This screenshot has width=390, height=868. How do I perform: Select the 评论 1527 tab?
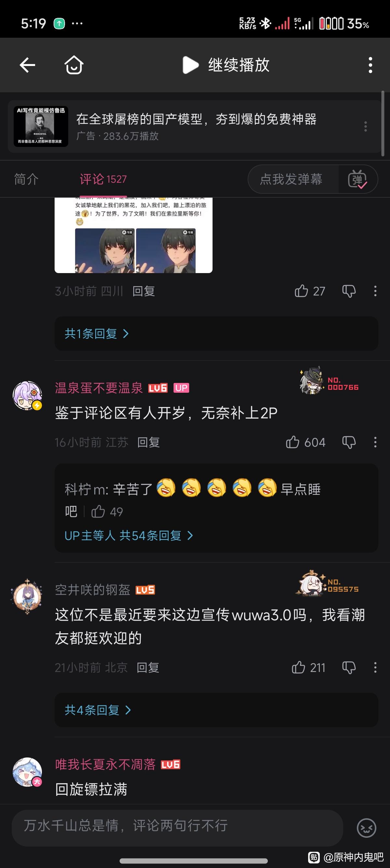[103, 179]
